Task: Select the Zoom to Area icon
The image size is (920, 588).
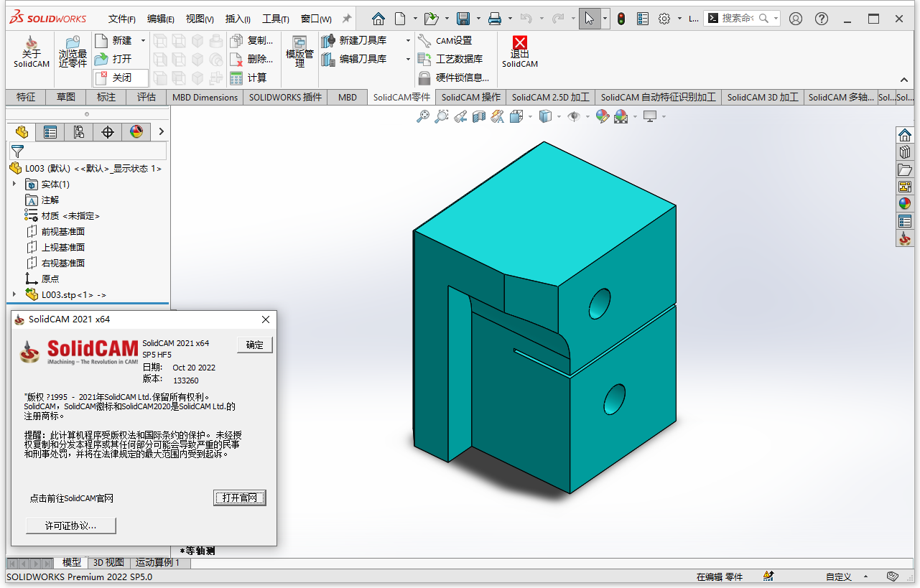Action: point(442,116)
